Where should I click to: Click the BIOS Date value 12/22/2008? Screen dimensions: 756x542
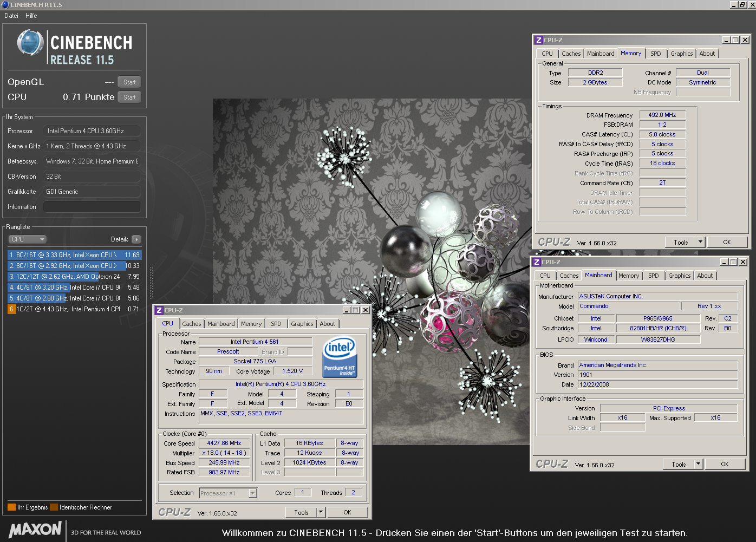[657, 384]
